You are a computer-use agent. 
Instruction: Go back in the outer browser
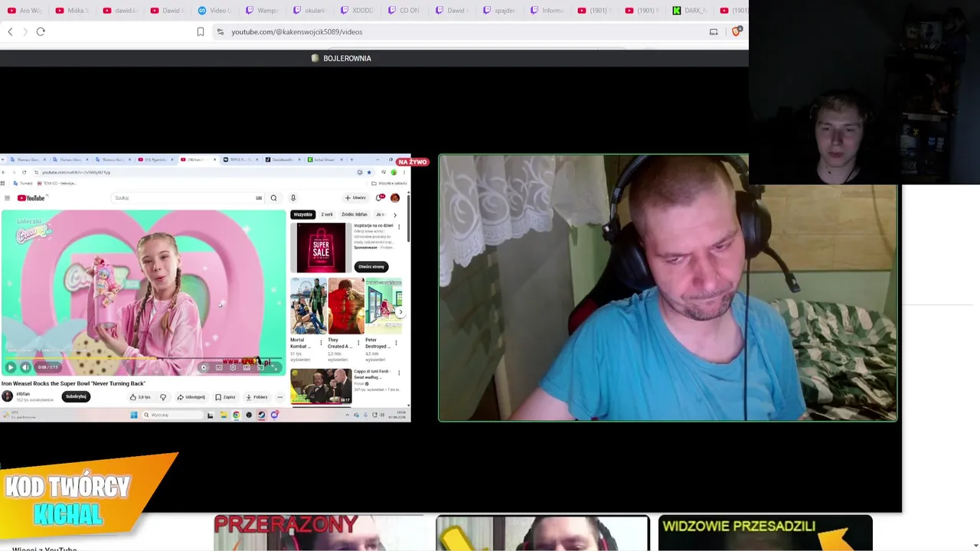tap(10, 31)
